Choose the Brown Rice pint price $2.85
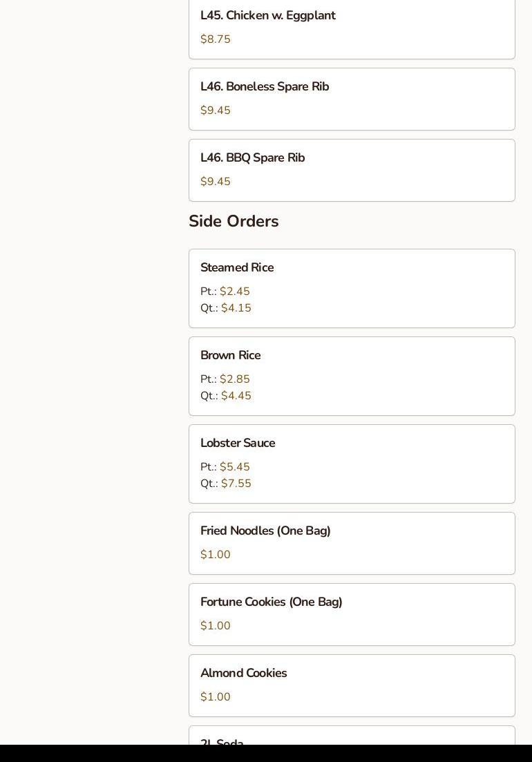 click(x=235, y=379)
